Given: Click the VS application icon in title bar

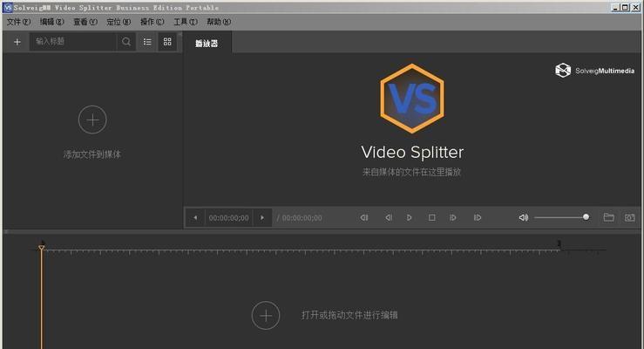Looking at the screenshot, I should (x=7, y=7).
